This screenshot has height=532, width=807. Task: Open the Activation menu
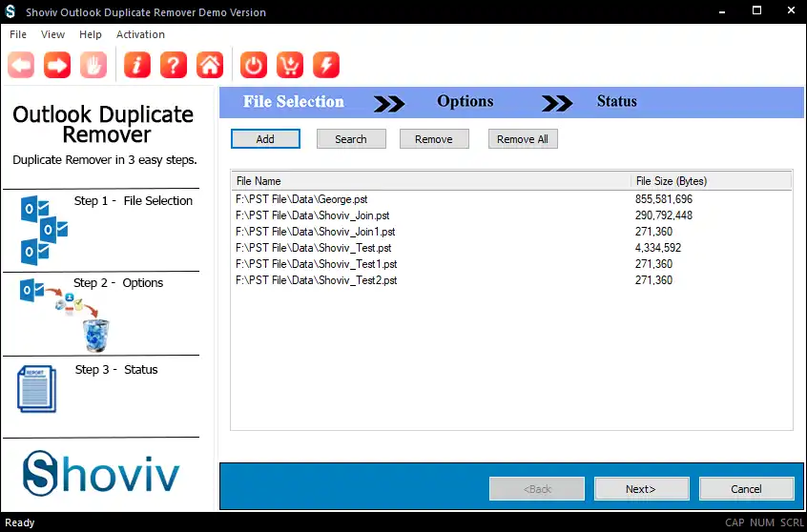point(140,34)
